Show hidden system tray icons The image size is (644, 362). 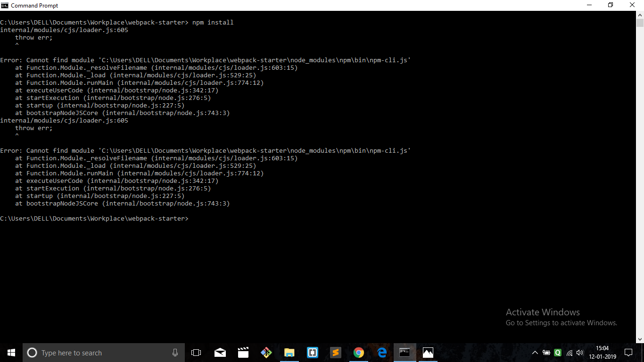[x=535, y=353]
